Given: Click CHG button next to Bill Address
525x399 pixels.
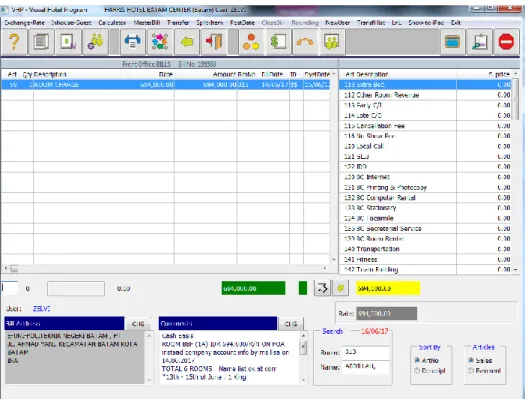Looking at the screenshot, I should pyautogui.click(x=138, y=324).
